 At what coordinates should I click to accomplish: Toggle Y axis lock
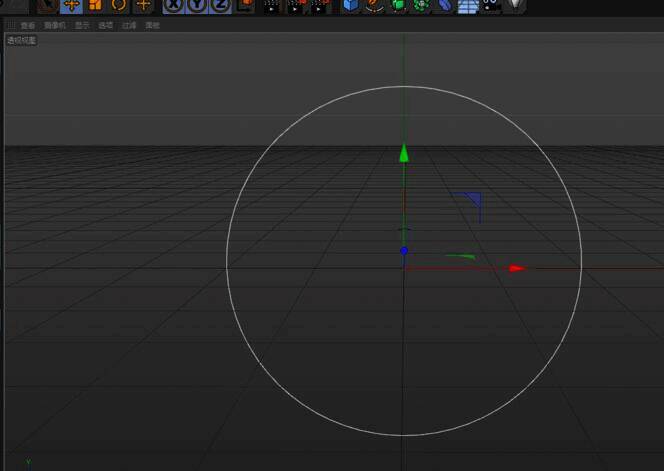point(197,4)
